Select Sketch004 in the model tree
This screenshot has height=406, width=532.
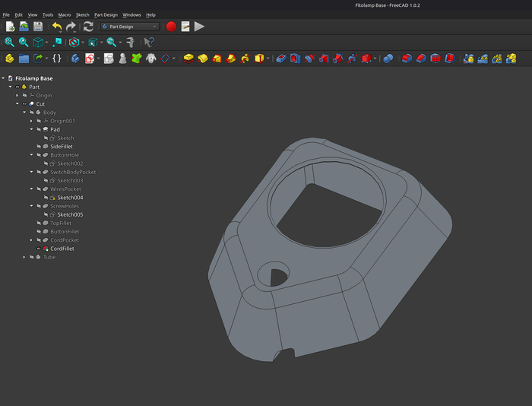(x=70, y=198)
